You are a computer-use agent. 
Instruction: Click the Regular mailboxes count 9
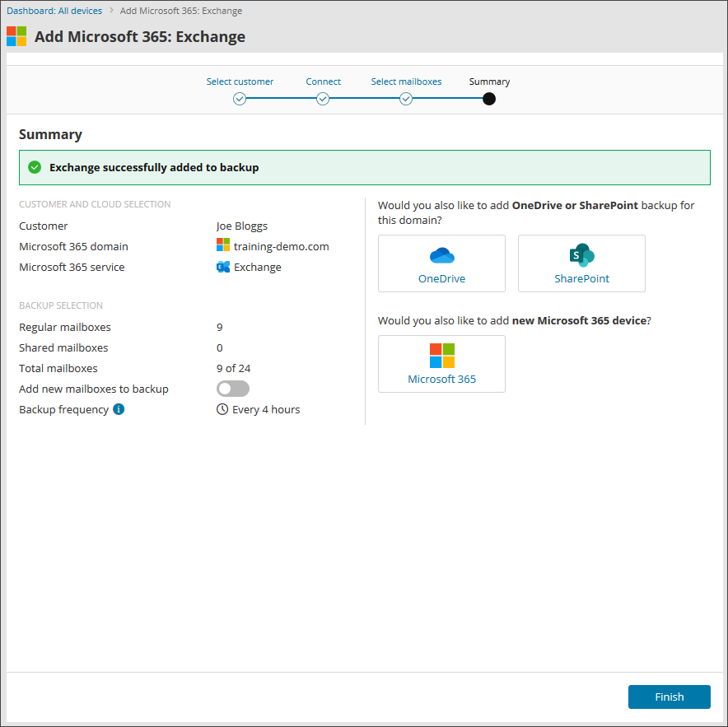(220, 328)
